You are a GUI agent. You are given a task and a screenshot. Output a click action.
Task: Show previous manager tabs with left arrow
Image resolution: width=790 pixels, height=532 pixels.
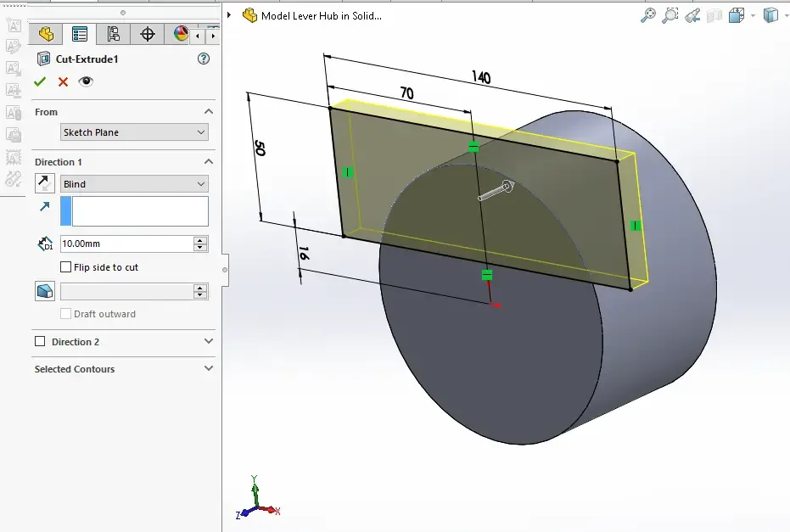coord(198,36)
